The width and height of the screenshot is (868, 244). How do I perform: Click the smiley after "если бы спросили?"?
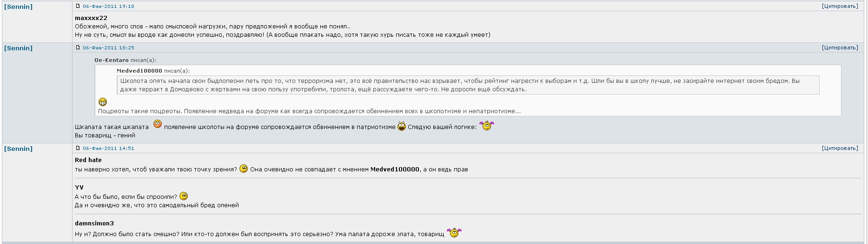[184, 196]
